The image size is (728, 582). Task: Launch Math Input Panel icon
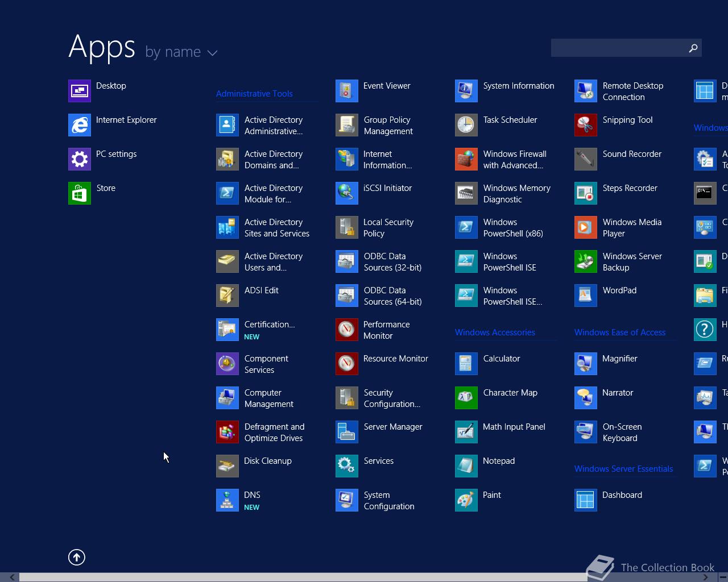click(x=466, y=432)
